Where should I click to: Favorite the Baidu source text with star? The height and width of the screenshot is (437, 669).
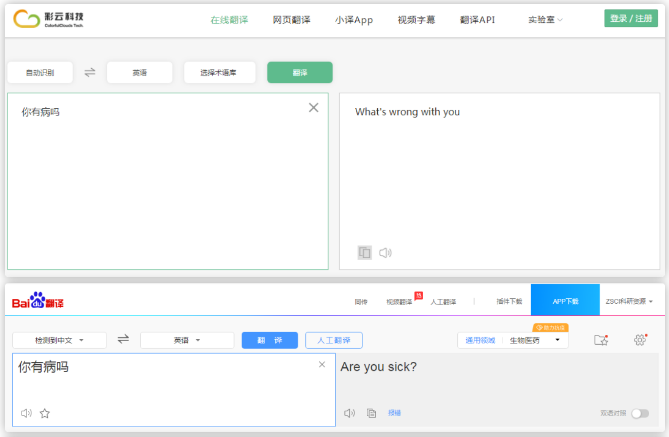coord(45,413)
